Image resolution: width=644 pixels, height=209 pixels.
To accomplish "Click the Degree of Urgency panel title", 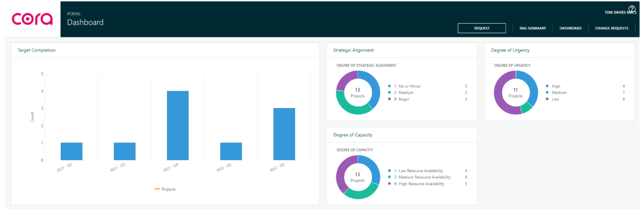I will [510, 50].
